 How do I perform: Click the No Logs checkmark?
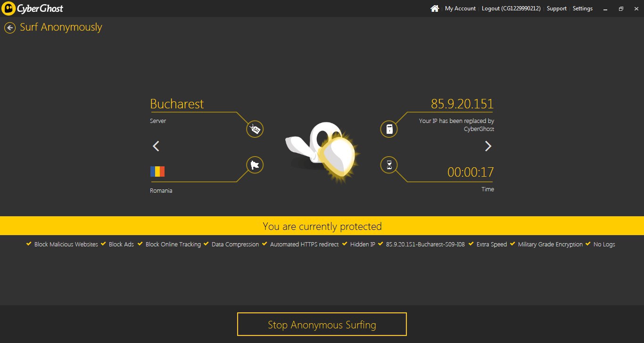[588, 244]
